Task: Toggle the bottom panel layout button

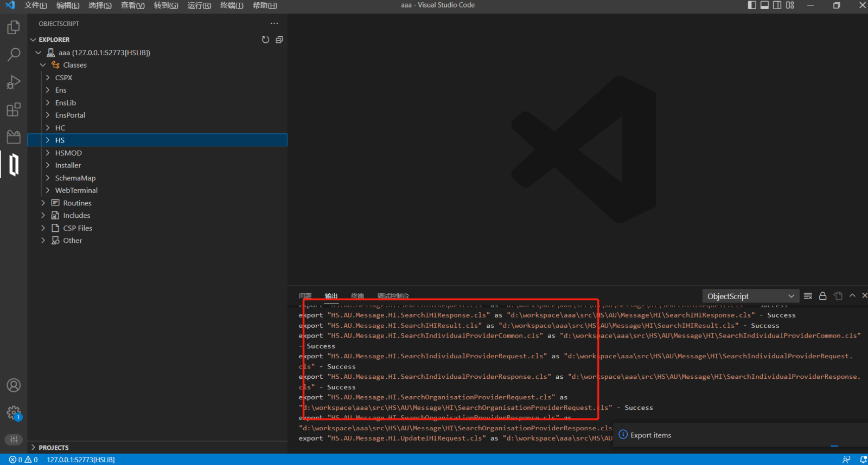Action: [764, 5]
